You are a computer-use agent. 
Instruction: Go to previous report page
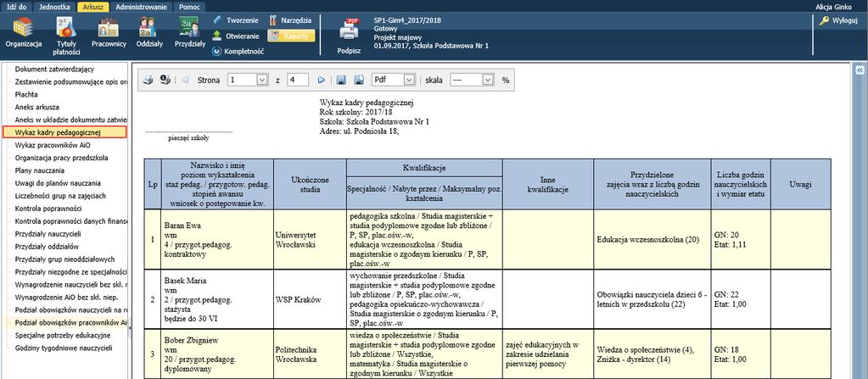click(185, 80)
